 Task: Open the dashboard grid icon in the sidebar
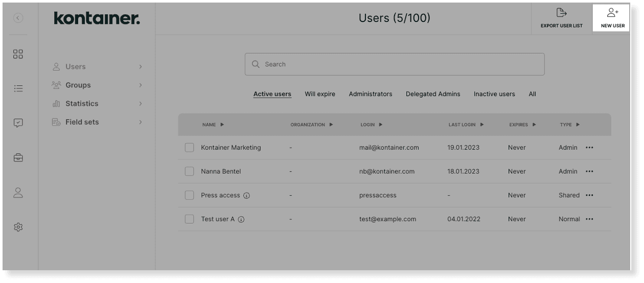tap(18, 55)
